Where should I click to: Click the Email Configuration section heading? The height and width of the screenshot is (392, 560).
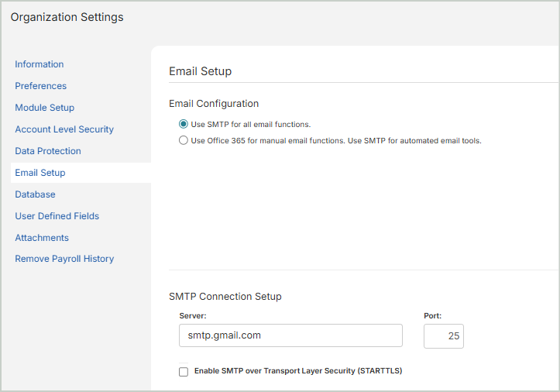(214, 103)
